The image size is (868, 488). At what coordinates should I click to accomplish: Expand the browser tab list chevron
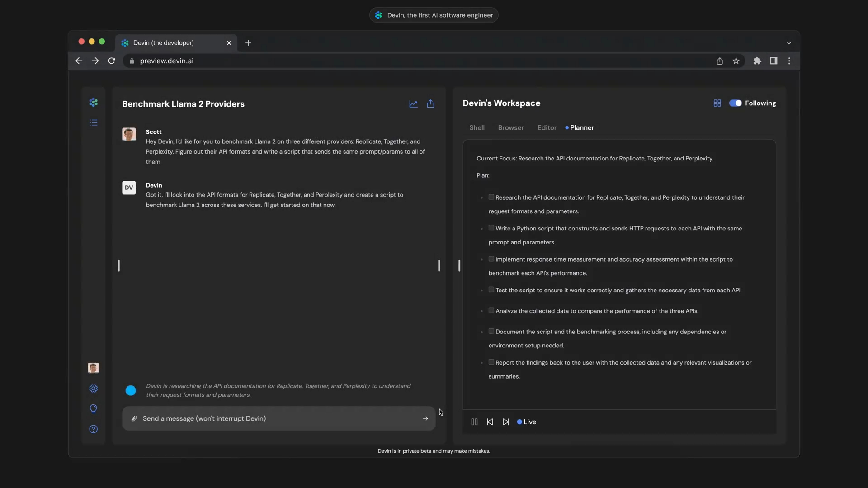[x=788, y=43]
